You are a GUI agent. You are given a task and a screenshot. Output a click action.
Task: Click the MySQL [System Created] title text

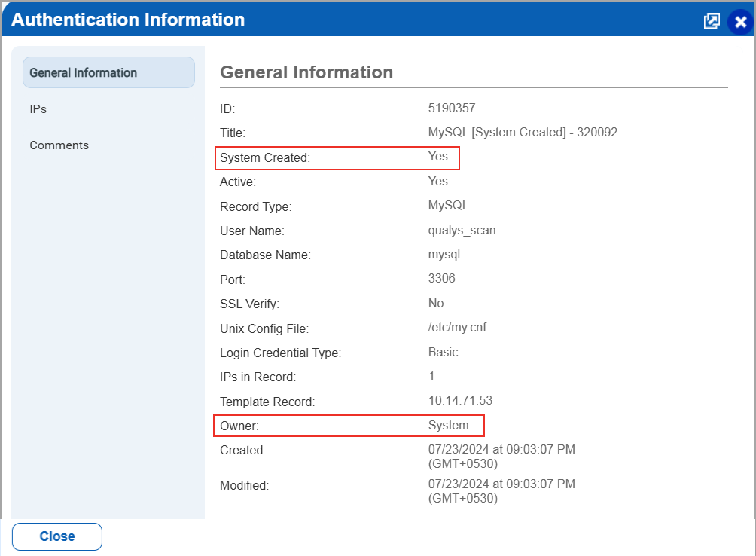523,133
